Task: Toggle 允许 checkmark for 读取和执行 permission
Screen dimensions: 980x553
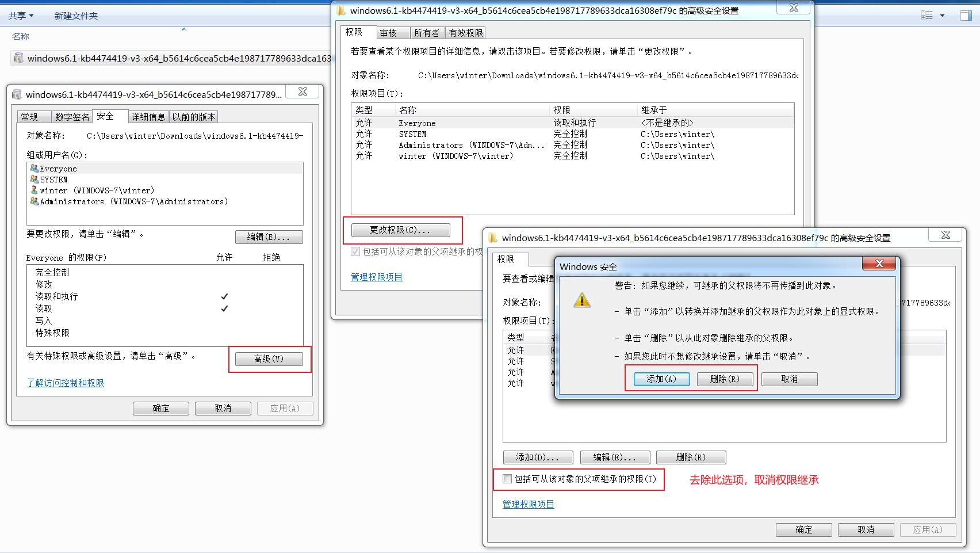Action: 224,296
